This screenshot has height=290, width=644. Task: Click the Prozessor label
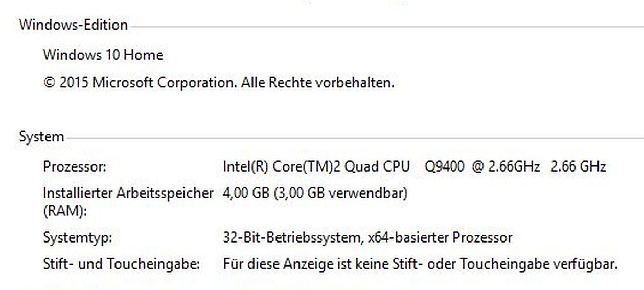tap(75, 167)
